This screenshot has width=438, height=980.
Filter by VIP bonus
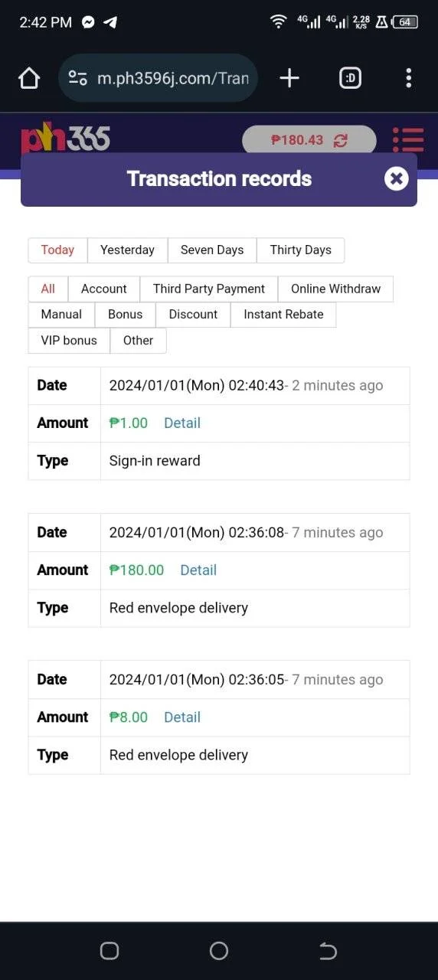(x=69, y=341)
